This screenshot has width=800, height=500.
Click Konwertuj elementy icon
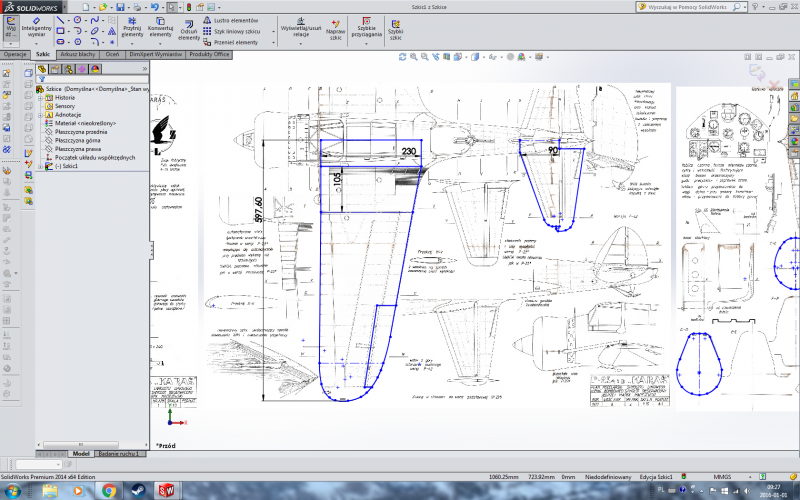[161, 27]
